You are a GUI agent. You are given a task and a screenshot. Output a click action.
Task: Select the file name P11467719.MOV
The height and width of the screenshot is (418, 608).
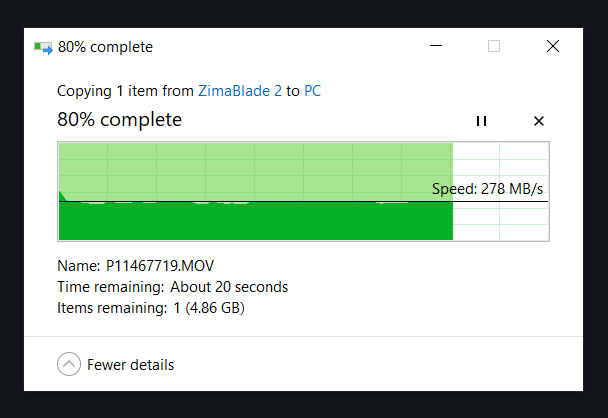[160, 266]
